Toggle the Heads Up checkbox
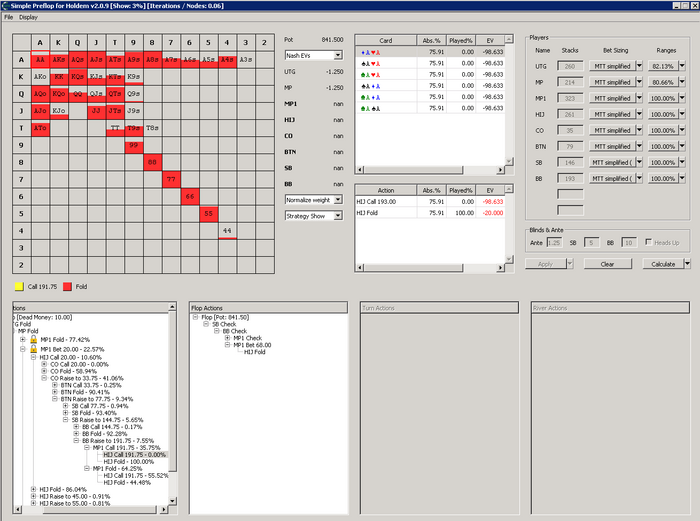 pos(648,242)
